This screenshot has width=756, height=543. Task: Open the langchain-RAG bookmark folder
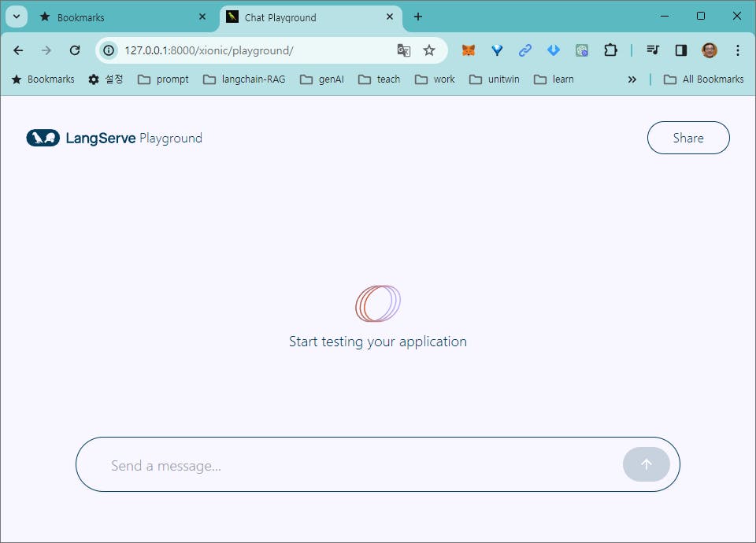244,79
